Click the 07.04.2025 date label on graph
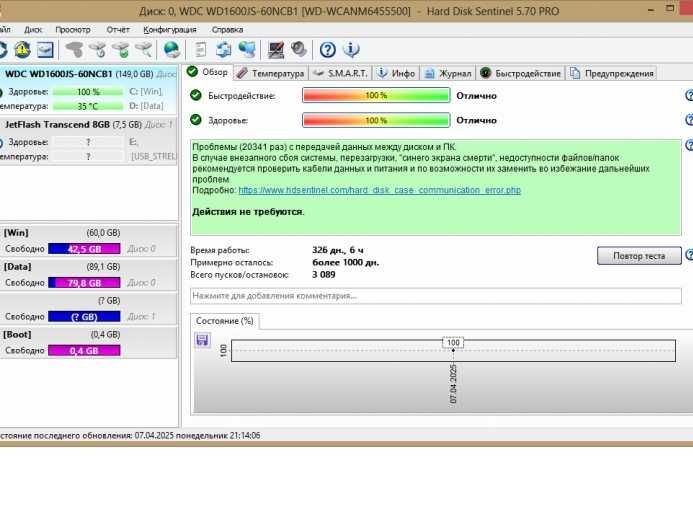 pos(453,384)
